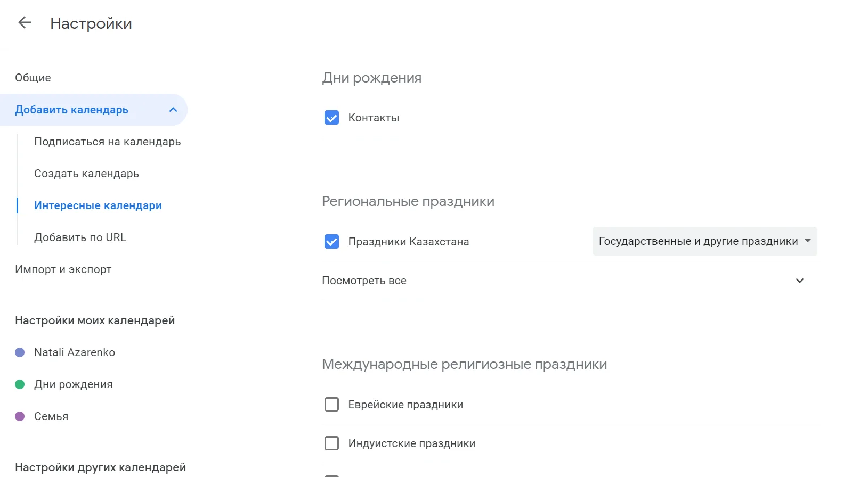Open Дни рождения calendar settings in sidebar
The image size is (868, 477).
click(74, 384)
